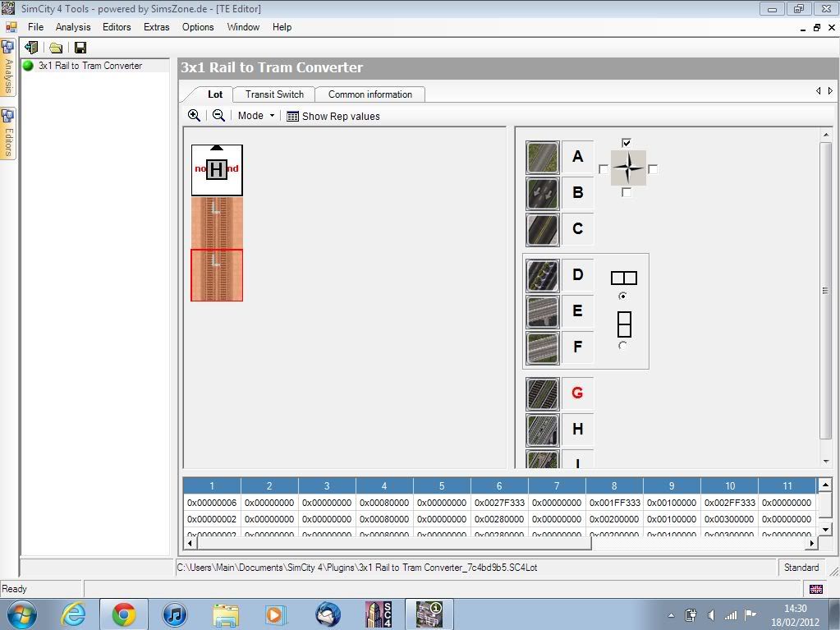Image resolution: width=840 pixels, height=630 pixels.
Task: Save the lot with the floppy disk icon
Action: click(80, 48)
